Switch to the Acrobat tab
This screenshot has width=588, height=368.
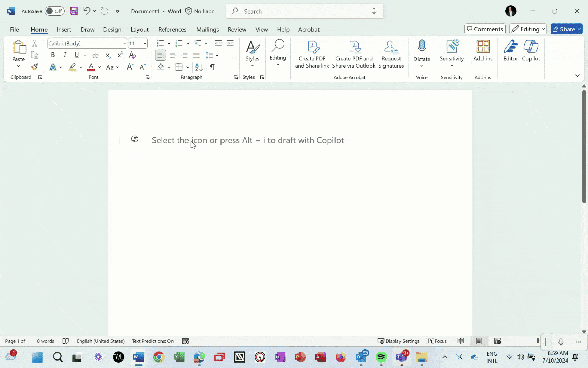pyautogui.click(x=309, y=29)
